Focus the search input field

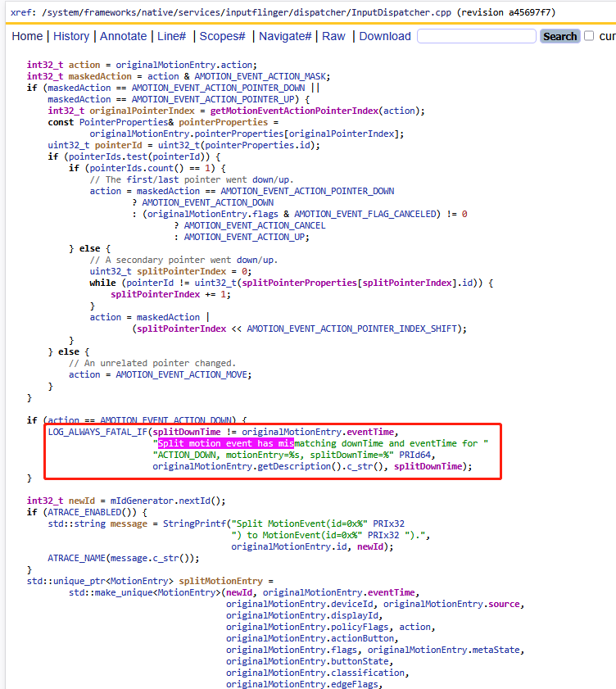(477, 36)
